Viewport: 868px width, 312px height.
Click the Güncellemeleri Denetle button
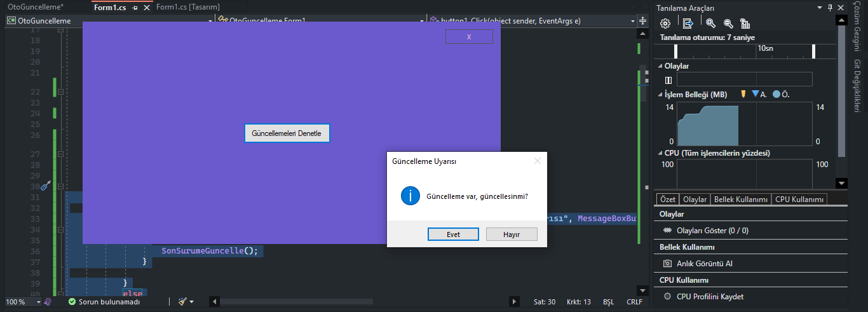pos(287,133)
